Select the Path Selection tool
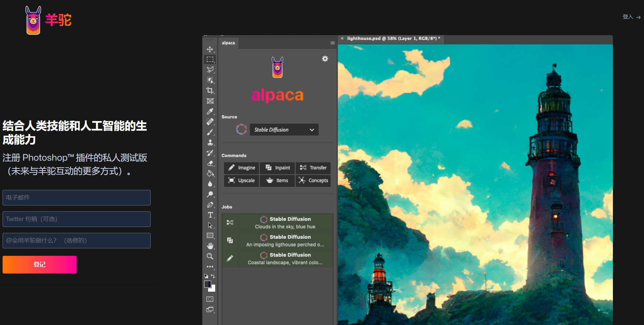The image size is (644, 325). point(210,225)
